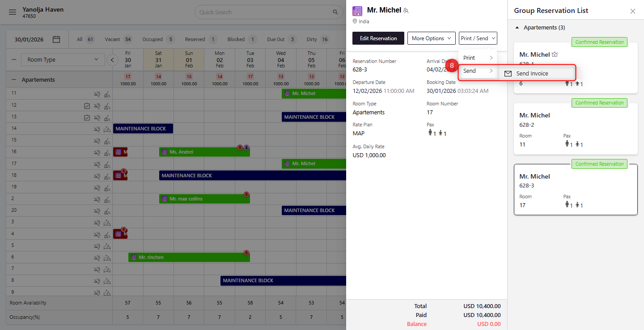Toggle the Print / Send dropdown

click(x=478, y=38)
